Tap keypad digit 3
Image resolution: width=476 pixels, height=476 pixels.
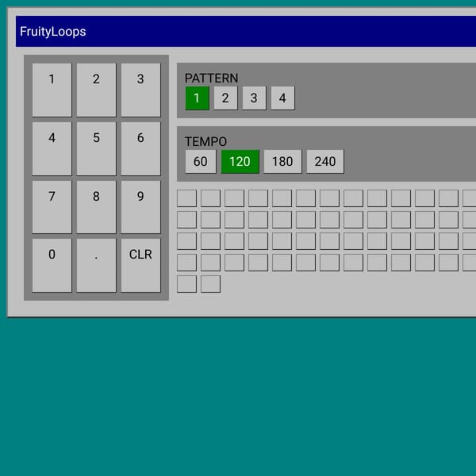point(140,90)
